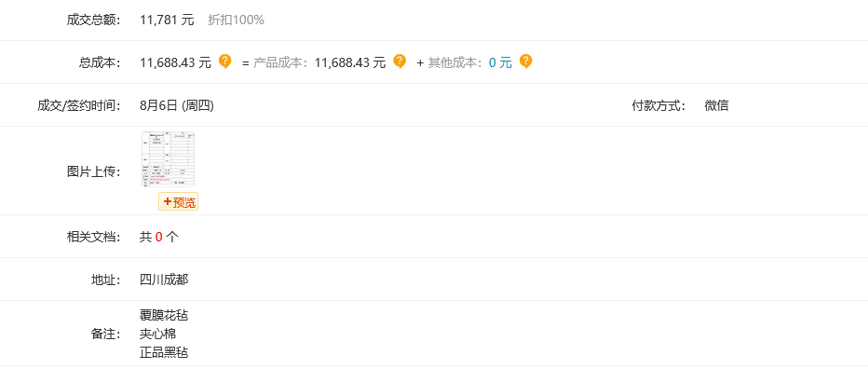Image resolution: width=868 pixels, height=369 pixels.
Task: Open the blue 0 元 other cost link
Action: pyautogui.click(x=500, y=62)
